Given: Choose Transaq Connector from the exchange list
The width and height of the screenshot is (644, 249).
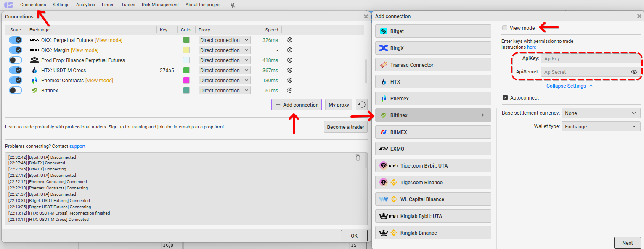Looking at the screenshot, I should [x=433, y=65].
